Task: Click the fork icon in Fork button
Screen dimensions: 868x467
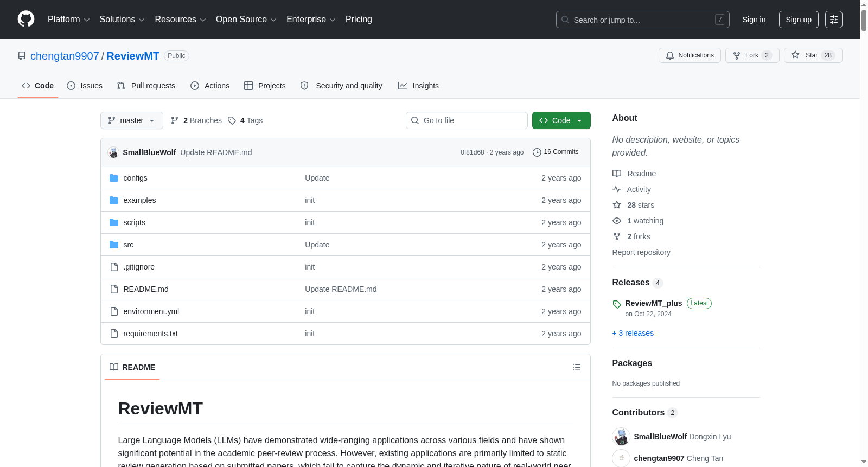Action: [737, 55]
